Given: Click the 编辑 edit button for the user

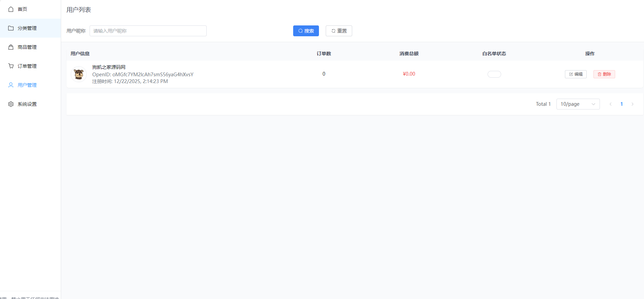Looking at the screenshot, I should (575, 74).
